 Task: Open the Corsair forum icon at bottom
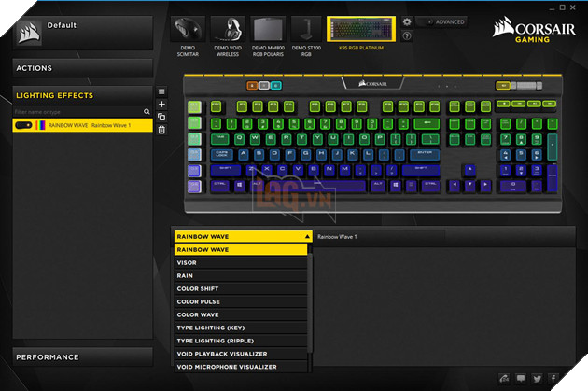click(x=504, y=379)
